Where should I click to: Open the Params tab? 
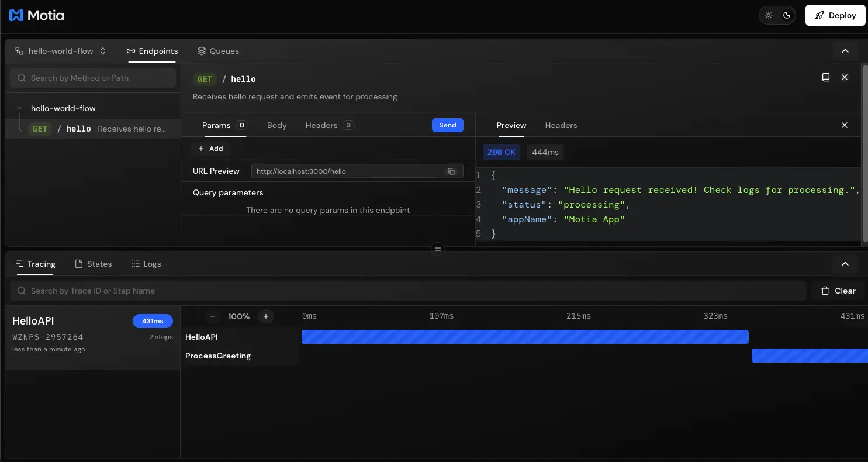(x=225, y=125)
